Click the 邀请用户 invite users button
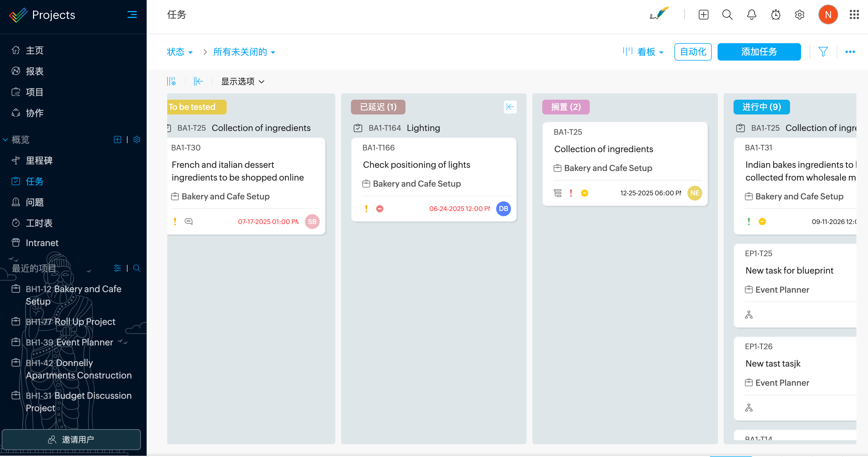868x457 pixels. click(x=71, y=439)
